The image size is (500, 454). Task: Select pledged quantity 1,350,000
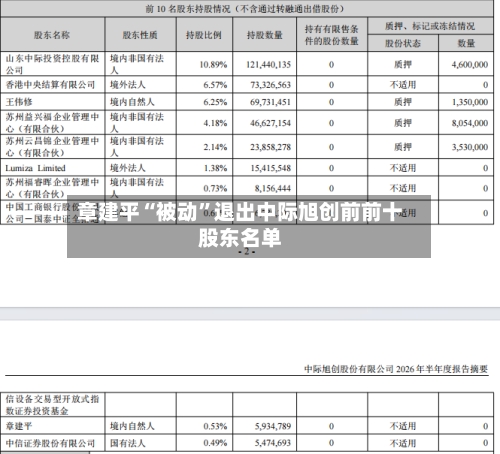(x=470, y=102)
